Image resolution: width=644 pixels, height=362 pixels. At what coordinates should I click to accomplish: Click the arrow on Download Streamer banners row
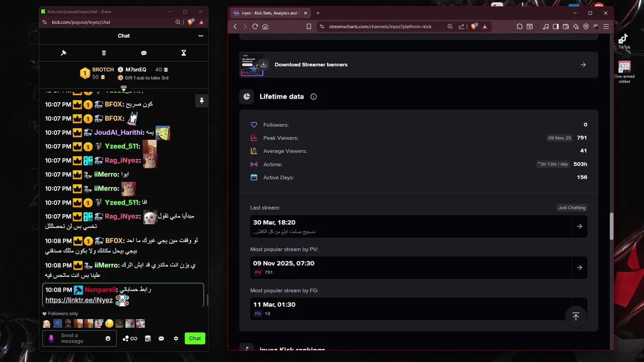coord(583,65)
